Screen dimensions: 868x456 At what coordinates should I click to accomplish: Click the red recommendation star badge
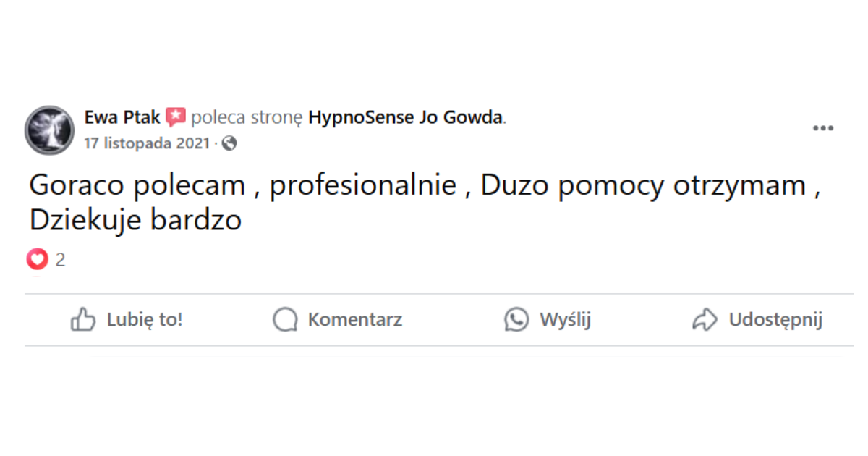(x=175, y=117)
